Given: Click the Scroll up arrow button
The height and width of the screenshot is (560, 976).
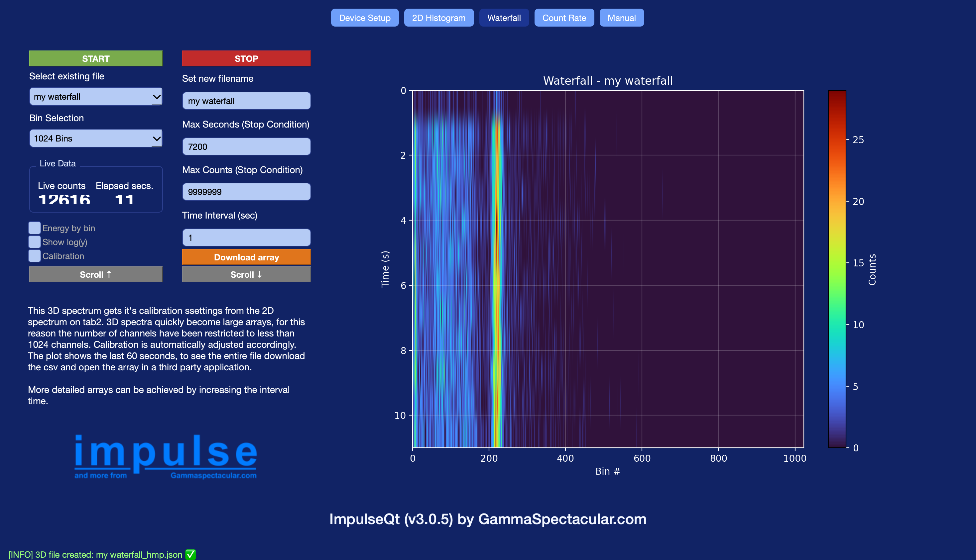Looking at the screenshot, I should click(x=95, y=274).
